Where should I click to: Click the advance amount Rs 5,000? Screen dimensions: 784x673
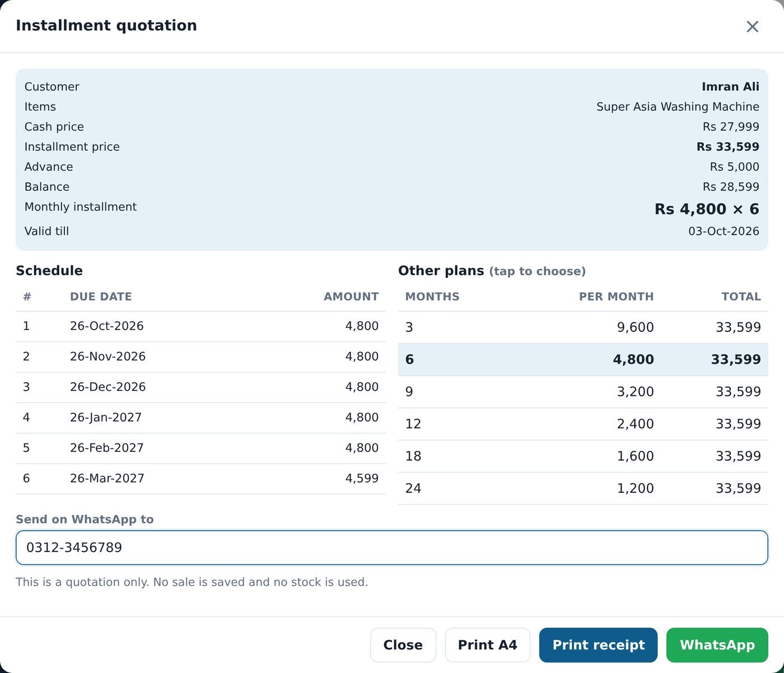[734, 167]
